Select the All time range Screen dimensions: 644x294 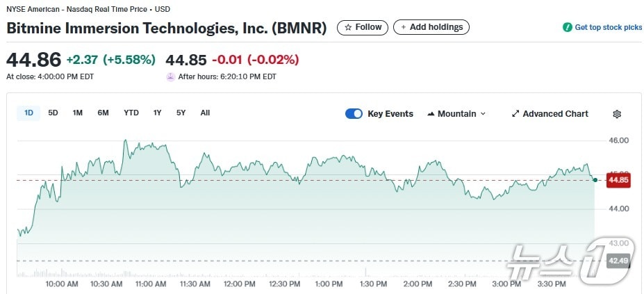(205, 113)
